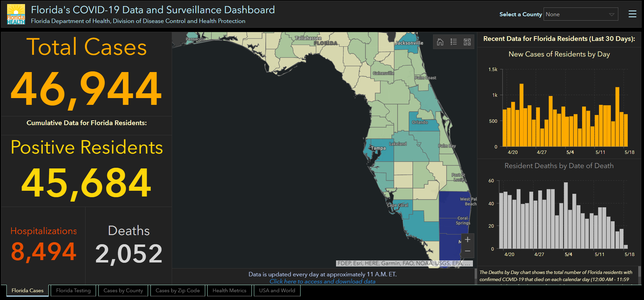Expand the map attribution ellipsis text
The height and width of the screenshot is (300, 644).
(x=468, y=263)
